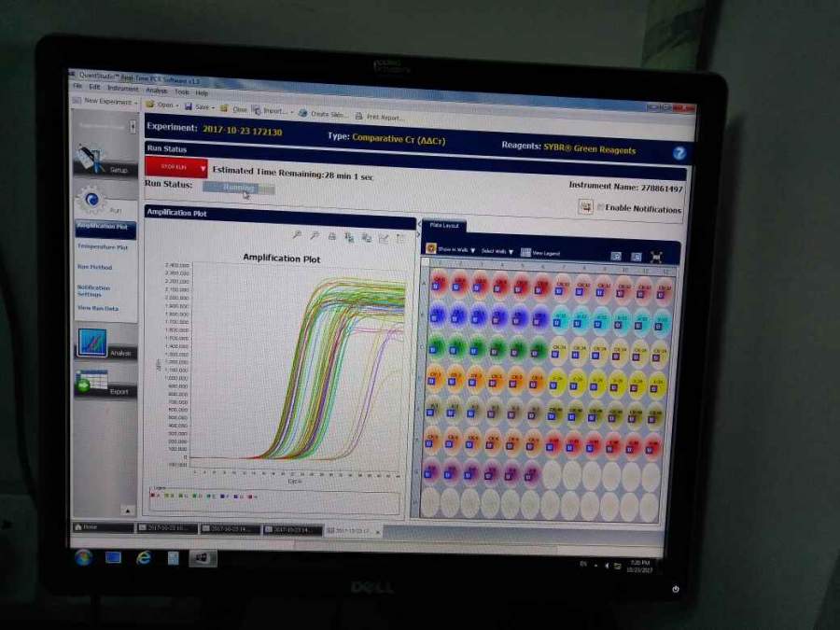This screenshot has width=840, height=630.
Task: Click the taskbar clock showing 7:20 PM
Action: coord(639,567)
